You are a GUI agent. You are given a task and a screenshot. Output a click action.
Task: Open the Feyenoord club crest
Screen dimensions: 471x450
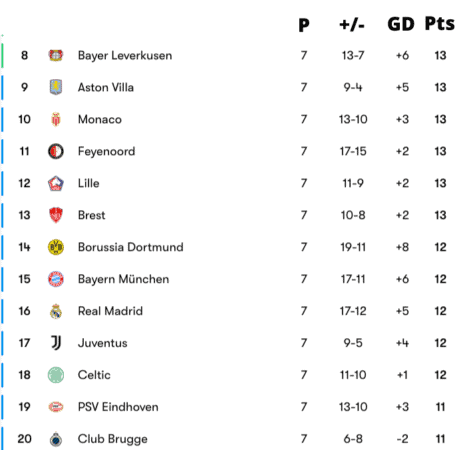click(56, 151)
